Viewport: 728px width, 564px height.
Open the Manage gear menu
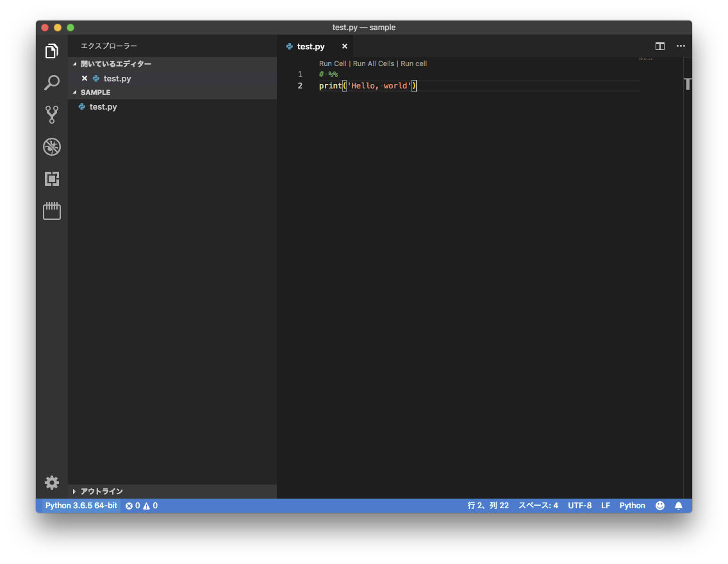point(51,483)
